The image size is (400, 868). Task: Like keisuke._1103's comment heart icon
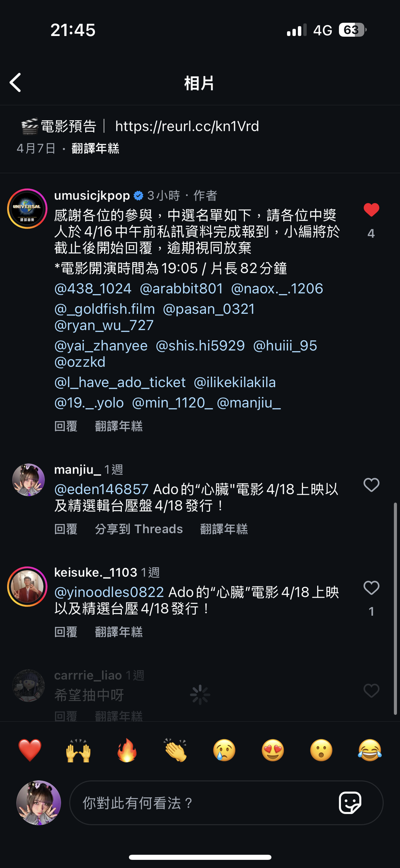(371, 587)
